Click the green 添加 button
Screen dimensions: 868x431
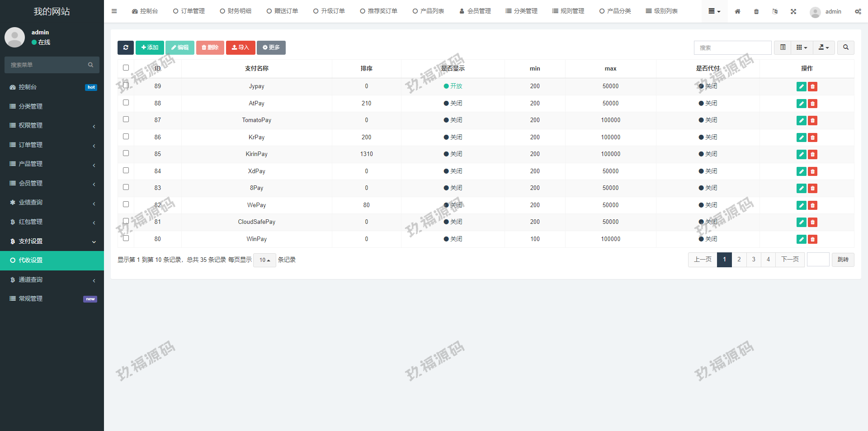pyautogui.click(x=150, y=47)
